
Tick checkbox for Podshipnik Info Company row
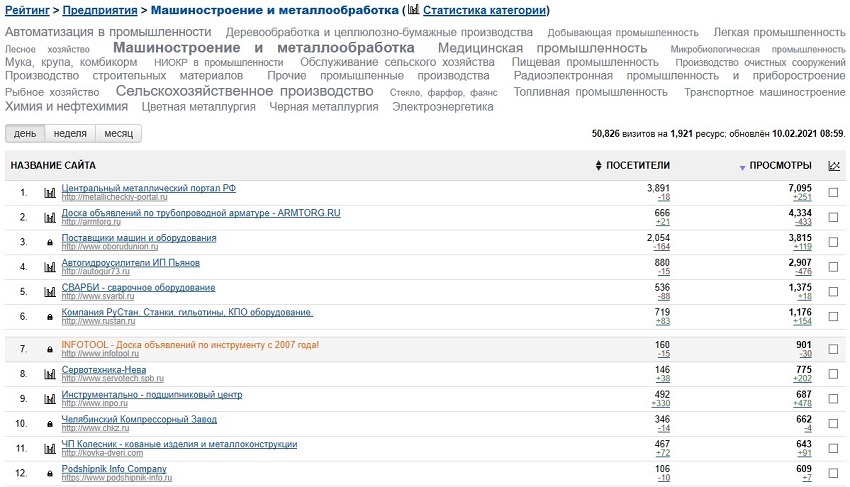click(833, 473)
